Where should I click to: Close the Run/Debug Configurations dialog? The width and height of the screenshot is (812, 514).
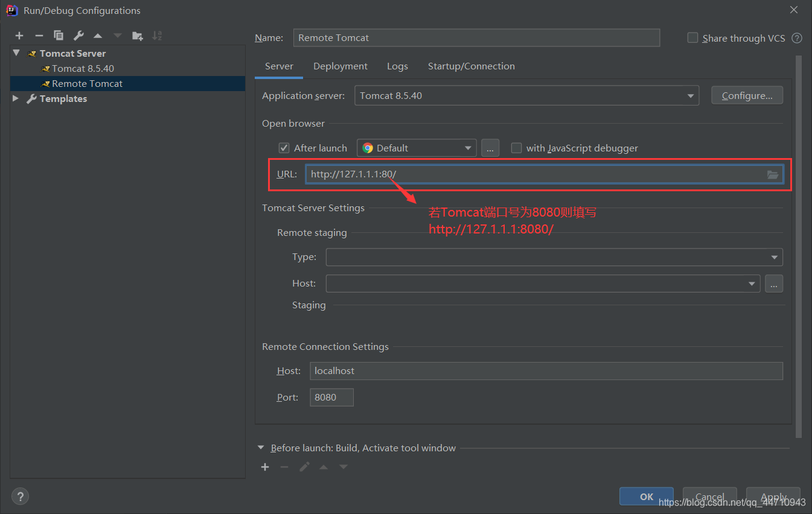(x=793, y=9)
